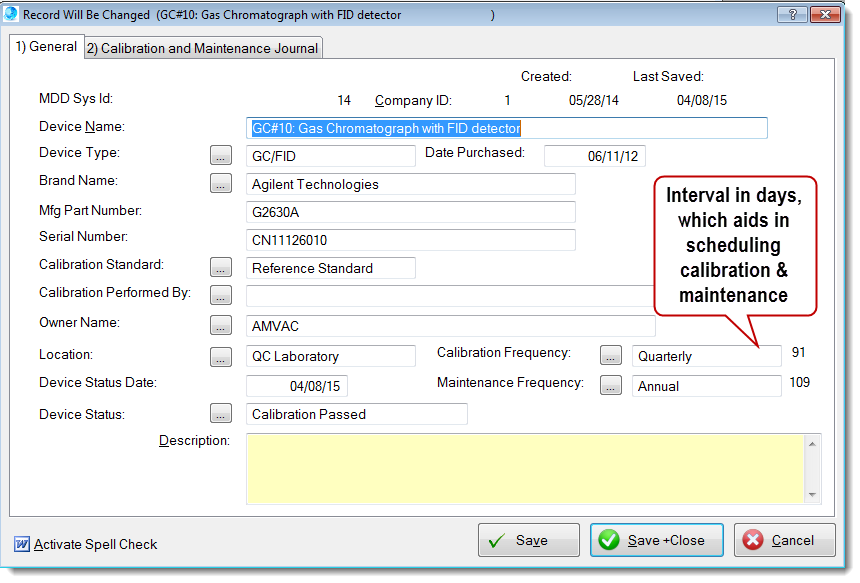This screenshot has width=860, height=583.
Task: Click the Word icon beside Activate Spell Check
Action: coord(21,544)
